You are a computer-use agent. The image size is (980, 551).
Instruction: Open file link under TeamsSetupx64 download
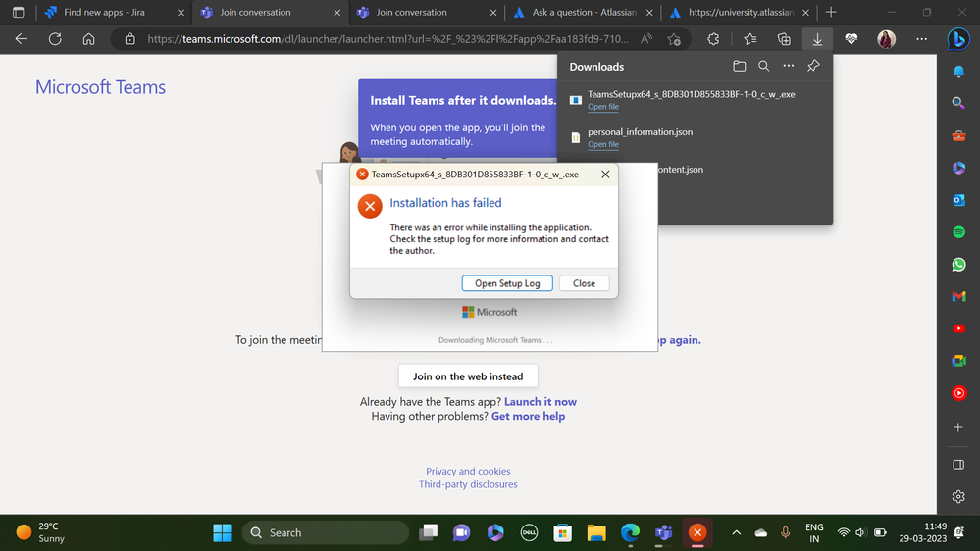pyautogui.click(x=602, y=107)
